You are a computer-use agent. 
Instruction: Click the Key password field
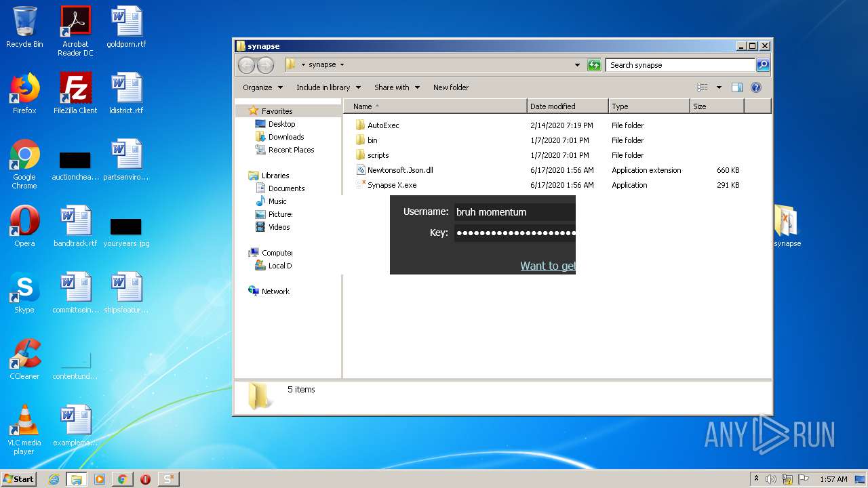point(515,233)
